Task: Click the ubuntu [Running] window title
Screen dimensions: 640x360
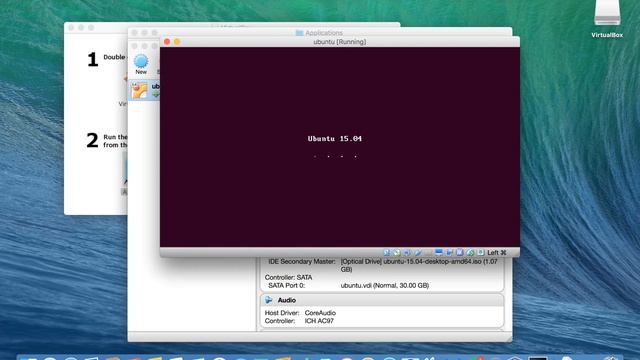Action: (340, 42)
